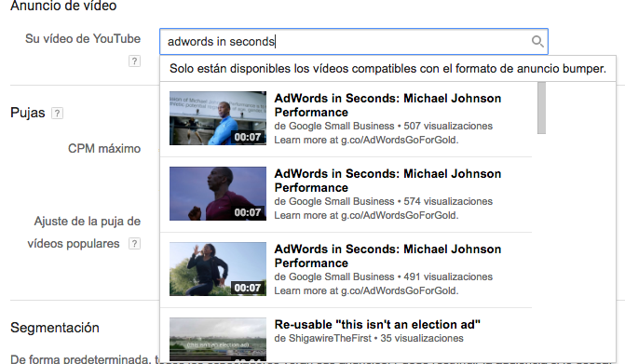The width and height of the screenshot is (625, 364).
Task: Choose the result with 491 visualizaciones
Action: point(346,270)
